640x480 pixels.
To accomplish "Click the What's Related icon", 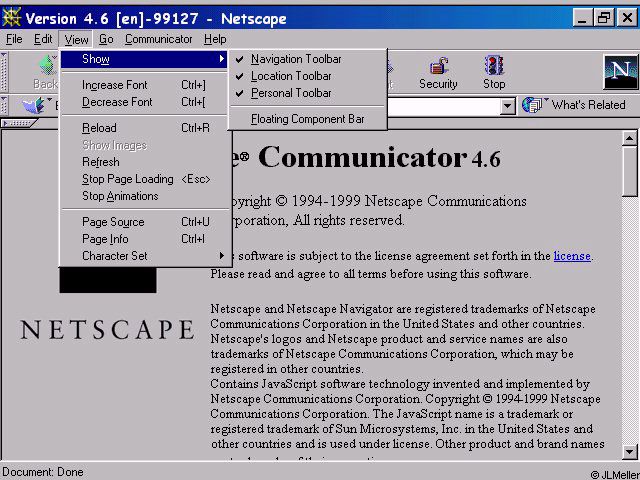I will point(533,105).
